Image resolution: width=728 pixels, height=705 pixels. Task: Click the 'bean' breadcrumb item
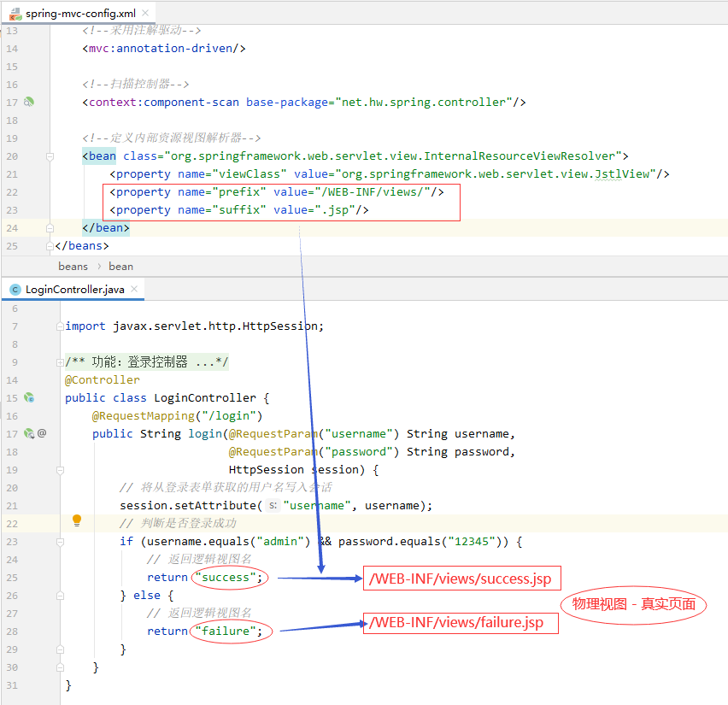[120, 266]
